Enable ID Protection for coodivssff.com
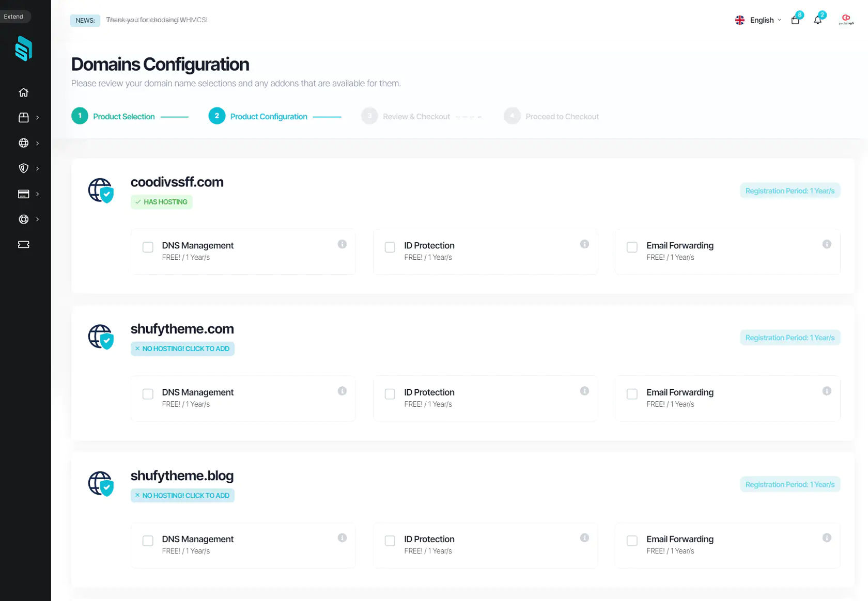The height and width of the screenshot is (601, 868). tap(390, 247)
